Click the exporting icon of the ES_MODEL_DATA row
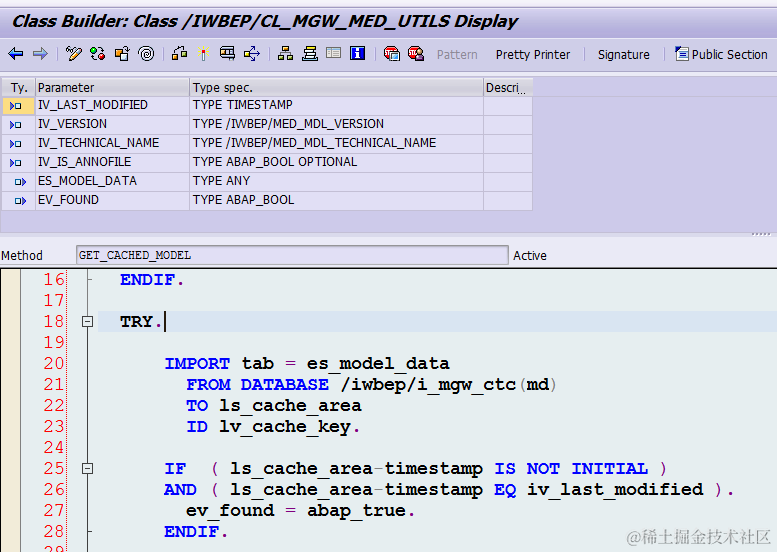777x552 pixels. pyautogui.click(x=20, y=182)
